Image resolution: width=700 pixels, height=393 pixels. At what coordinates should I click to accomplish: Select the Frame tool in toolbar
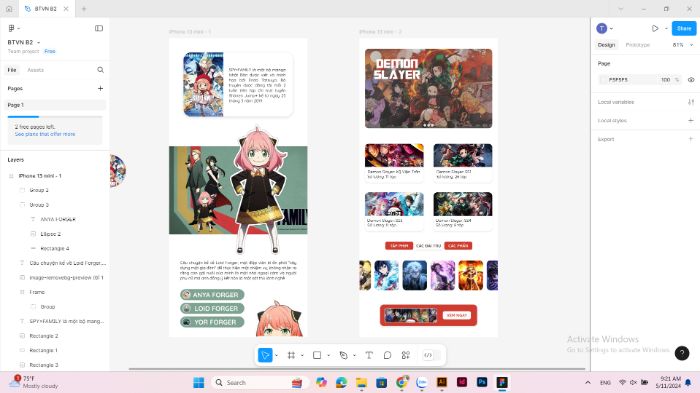pos(291,355)
